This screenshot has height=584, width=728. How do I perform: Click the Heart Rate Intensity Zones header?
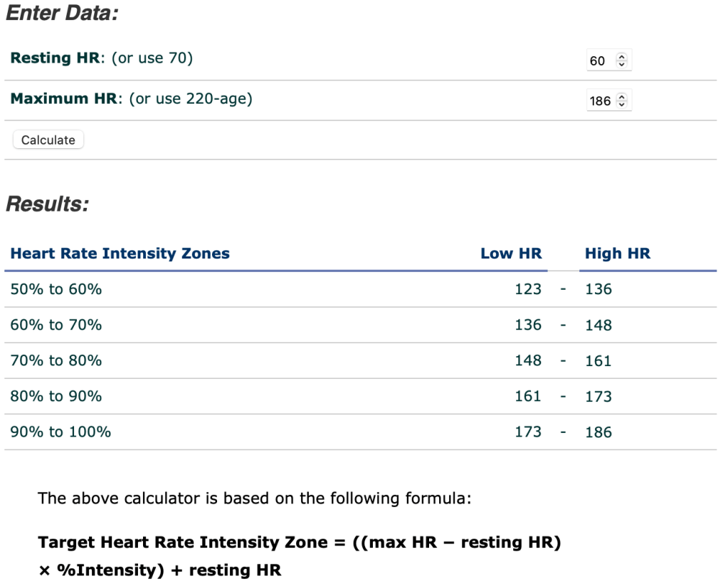[120, 254]
